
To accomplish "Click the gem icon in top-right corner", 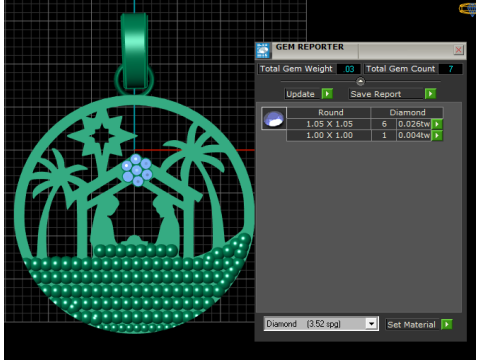I will click(x=468, y=9).
